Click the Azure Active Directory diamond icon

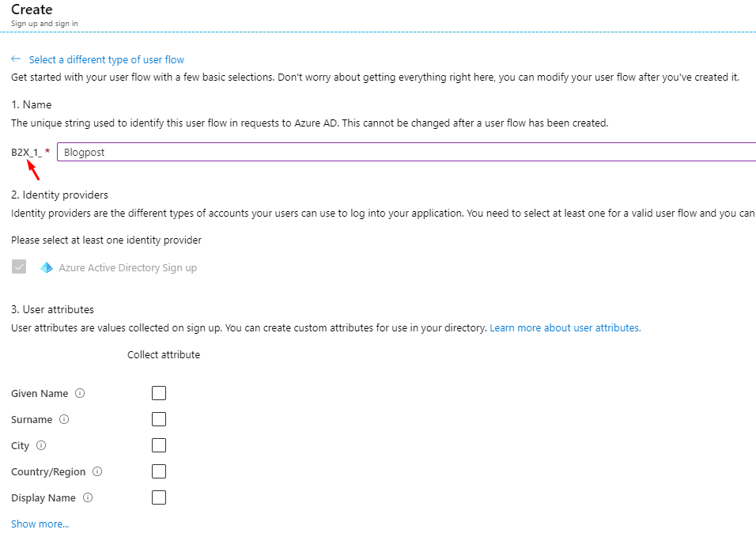pyautogui.click(x=47, y=268)
